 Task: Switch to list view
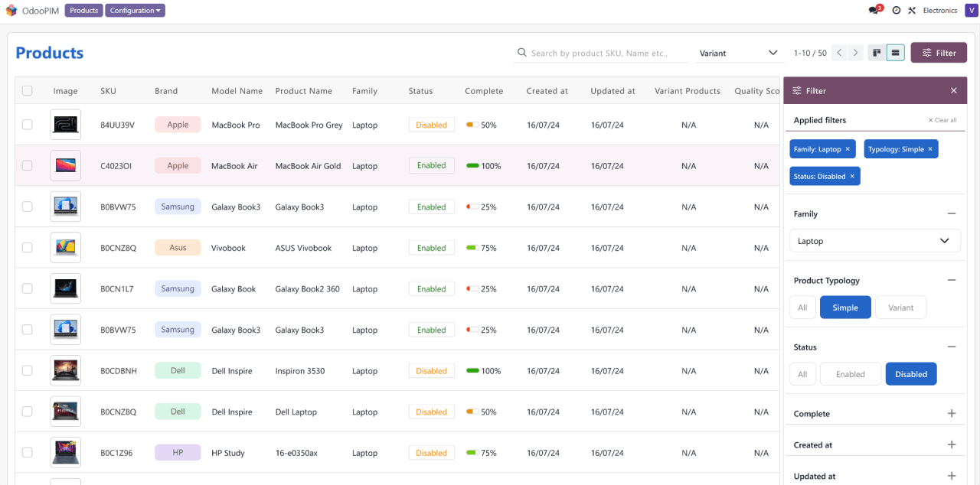click(x=895, y=53)
